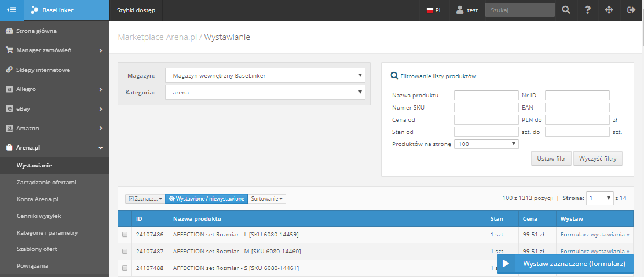This screenshot has width=644, height=277.
Task: Click the Ustaw filtr button
Action: [x=551, y=158]
